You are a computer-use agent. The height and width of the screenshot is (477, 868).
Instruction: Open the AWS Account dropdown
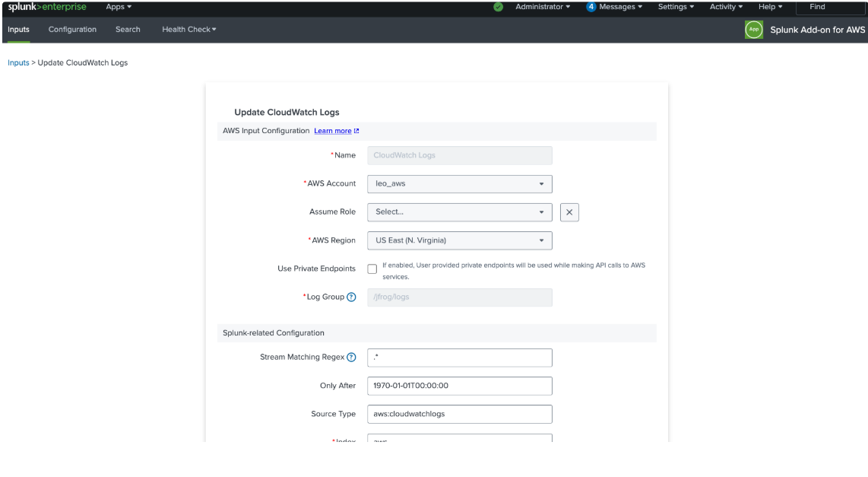point(459,183)
